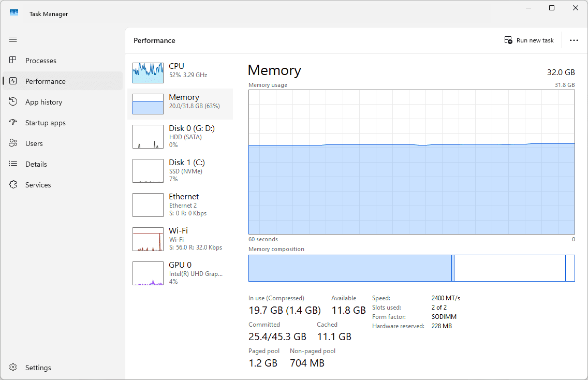
Task: Click the Settings gear icon
Action: (13, 368)
